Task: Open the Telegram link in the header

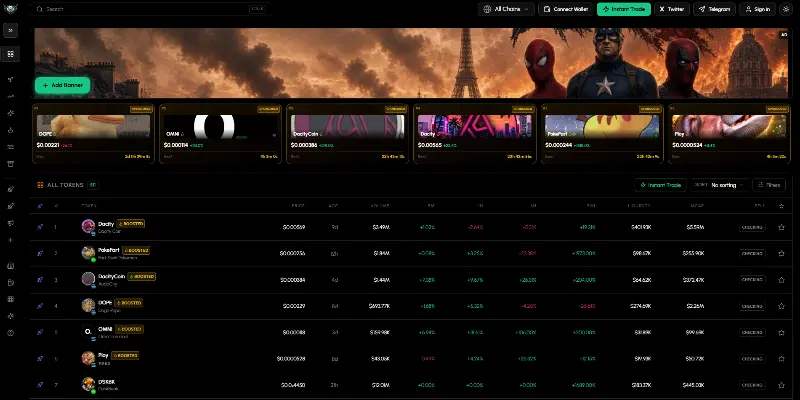Action: coord(714,9)
